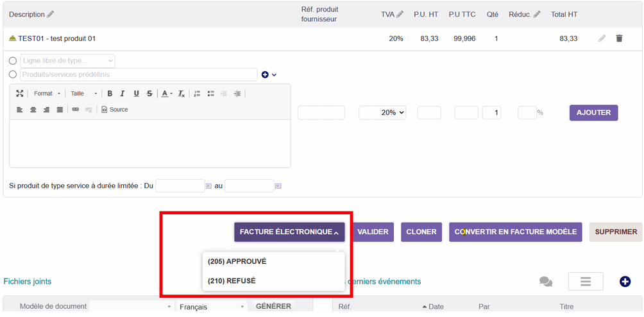The width and height of the screenshot is (644, 317).
Task: Click the Ajouter button
Action: point(593,112)
